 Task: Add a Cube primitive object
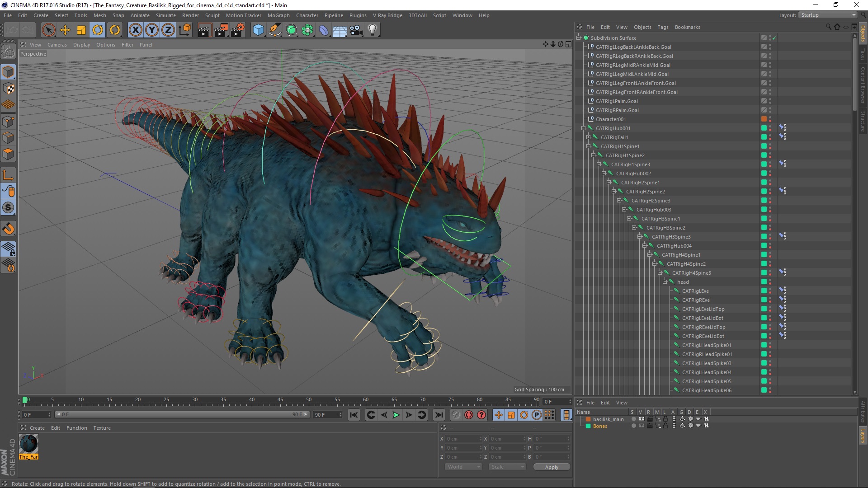click(258, 30)
